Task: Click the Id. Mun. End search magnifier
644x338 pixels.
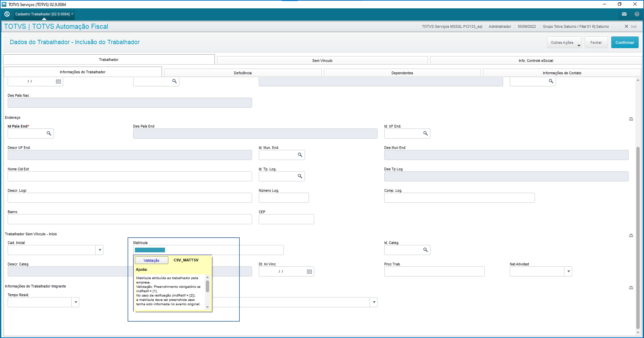Action: tap(300, 155)
